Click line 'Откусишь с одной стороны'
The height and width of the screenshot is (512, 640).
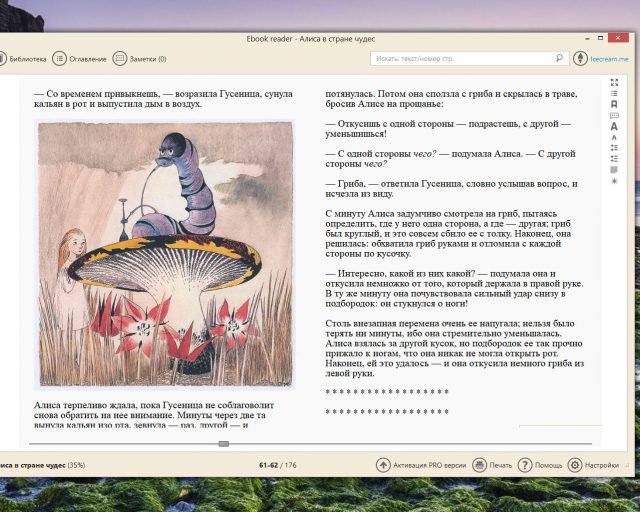coord(448,129)
